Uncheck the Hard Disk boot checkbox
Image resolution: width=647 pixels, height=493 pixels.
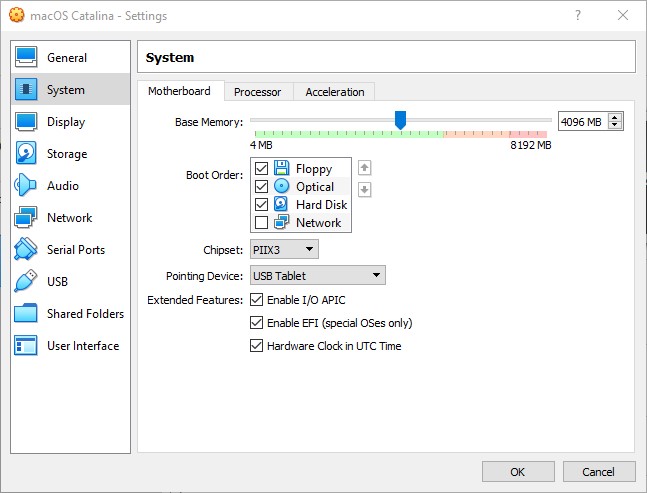pos(261,204)
